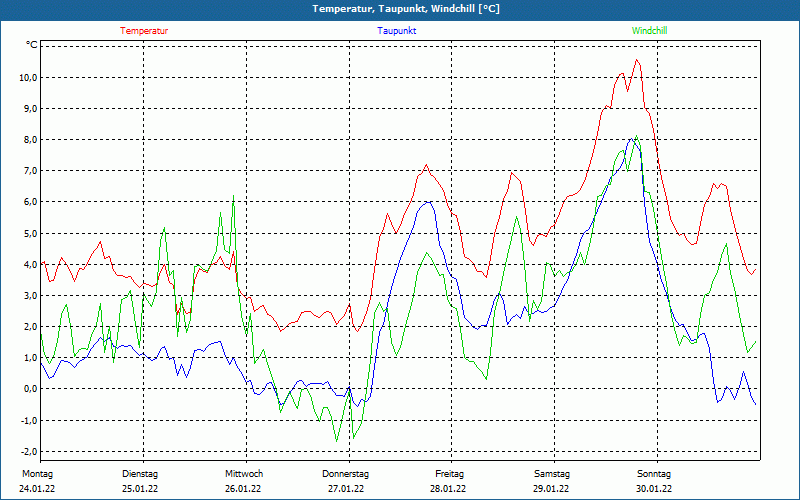800x500 pixels.
Task: Click the Freitag day label
Action: click(x=449, y=474)
